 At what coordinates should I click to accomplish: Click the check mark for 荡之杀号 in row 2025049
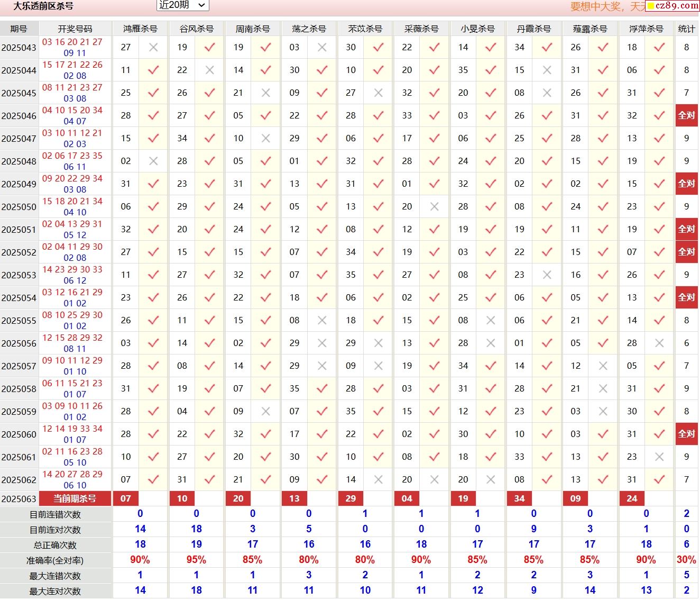[x=322, y=184]
